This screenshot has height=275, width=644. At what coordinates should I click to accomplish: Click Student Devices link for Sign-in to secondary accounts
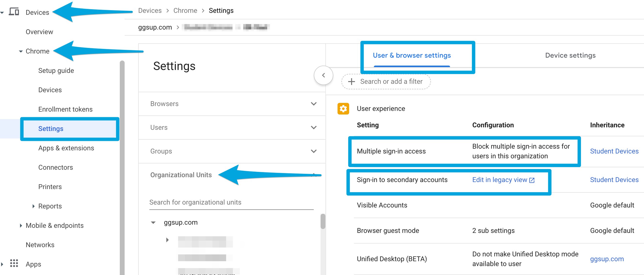(x=614, y=180)
